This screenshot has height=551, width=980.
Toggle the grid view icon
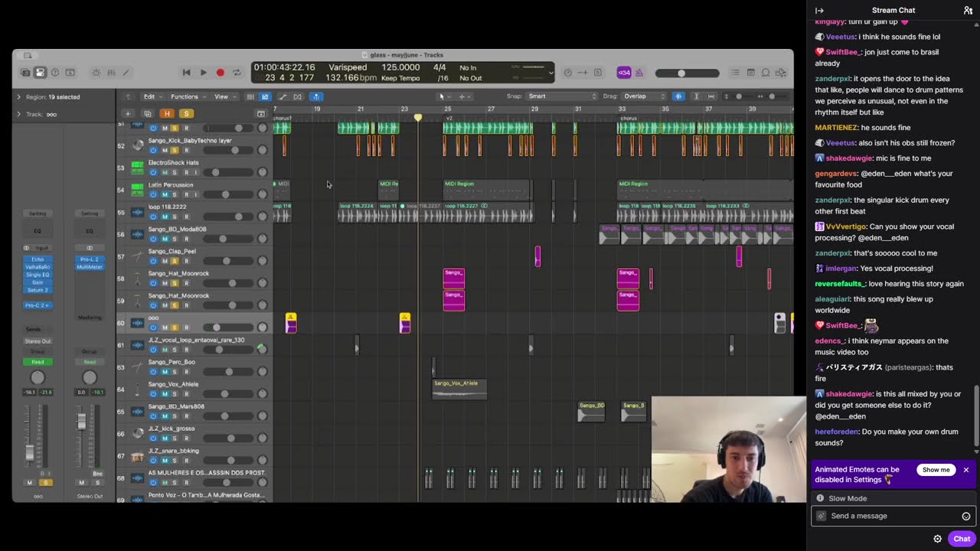[x=250, y=96]
